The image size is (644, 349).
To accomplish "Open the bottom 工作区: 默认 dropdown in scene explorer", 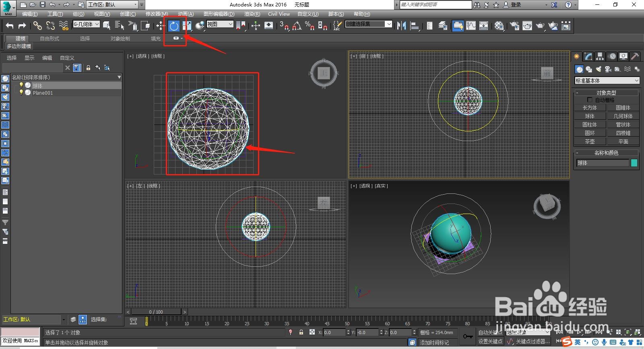I will [x=34, y=319].
